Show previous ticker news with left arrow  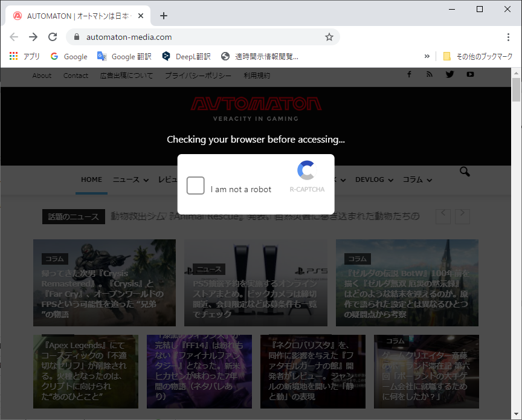[443, 216]
